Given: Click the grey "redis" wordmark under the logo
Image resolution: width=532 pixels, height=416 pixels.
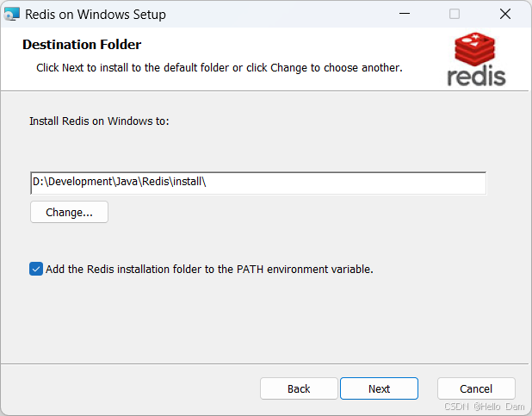Looking at the screenshot, I should (x=476, y=76).
